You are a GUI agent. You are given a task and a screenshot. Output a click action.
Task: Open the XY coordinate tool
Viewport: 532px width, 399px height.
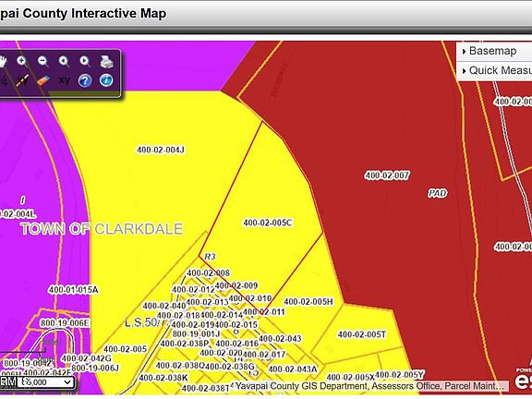[x=64, y=80]
